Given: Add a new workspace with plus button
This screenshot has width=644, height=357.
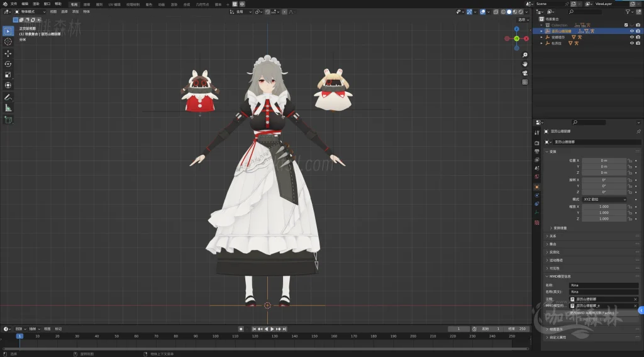Looking at the screenshot, I should tap(228, 4).
